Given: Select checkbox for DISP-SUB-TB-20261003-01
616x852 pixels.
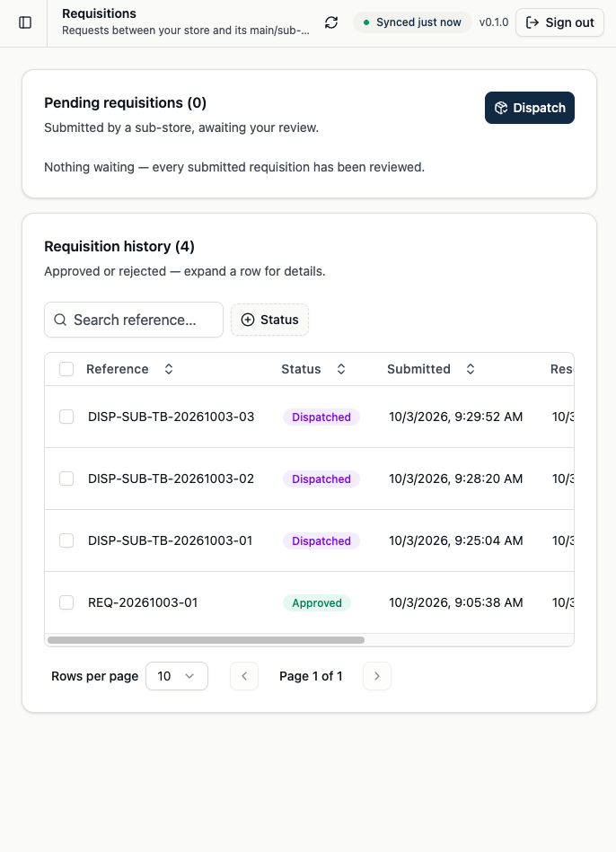Looking at the screenshot, I should [66, 540].
